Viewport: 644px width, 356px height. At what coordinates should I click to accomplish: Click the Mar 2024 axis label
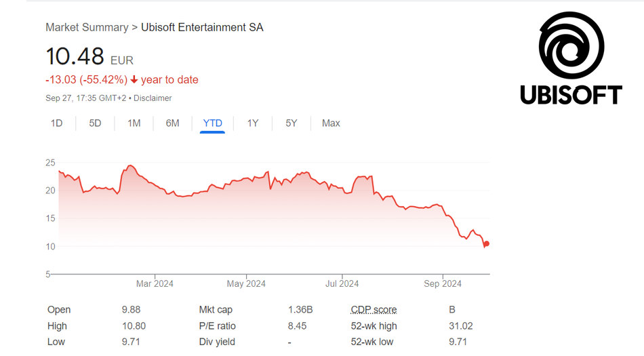pyautogui.click(x=155, y=283)
